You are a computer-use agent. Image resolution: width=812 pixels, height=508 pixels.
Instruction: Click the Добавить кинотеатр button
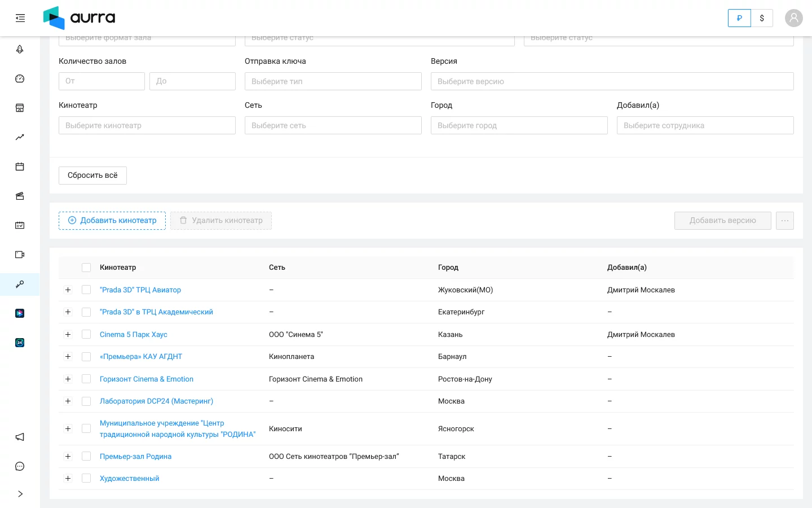click(112, 221)
